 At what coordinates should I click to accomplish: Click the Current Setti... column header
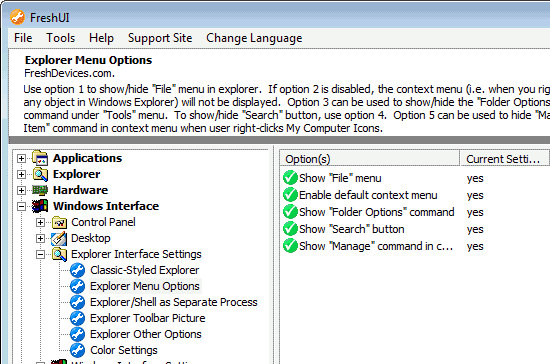[504, 159]
